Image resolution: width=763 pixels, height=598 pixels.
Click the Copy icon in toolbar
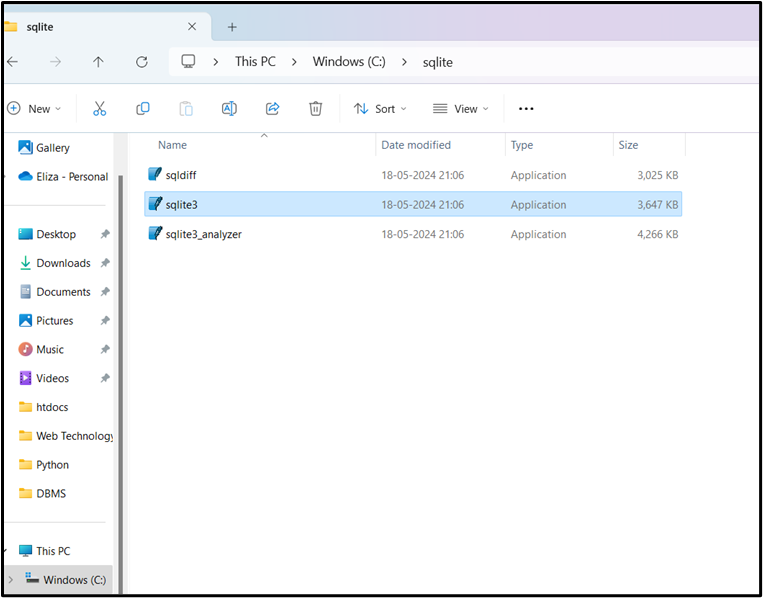tap(143, 108)
